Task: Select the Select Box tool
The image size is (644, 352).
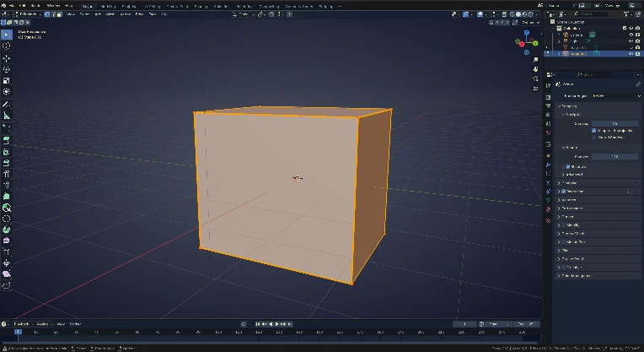Action: click(x=7, y=35)
